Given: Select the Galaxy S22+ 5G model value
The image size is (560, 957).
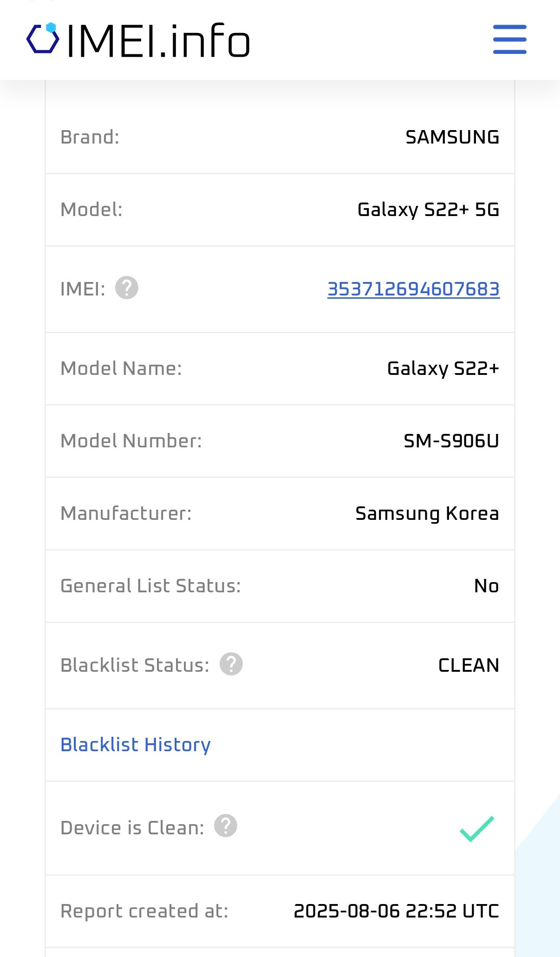Looking at the screenshot, I should click(x=428, y=210).
